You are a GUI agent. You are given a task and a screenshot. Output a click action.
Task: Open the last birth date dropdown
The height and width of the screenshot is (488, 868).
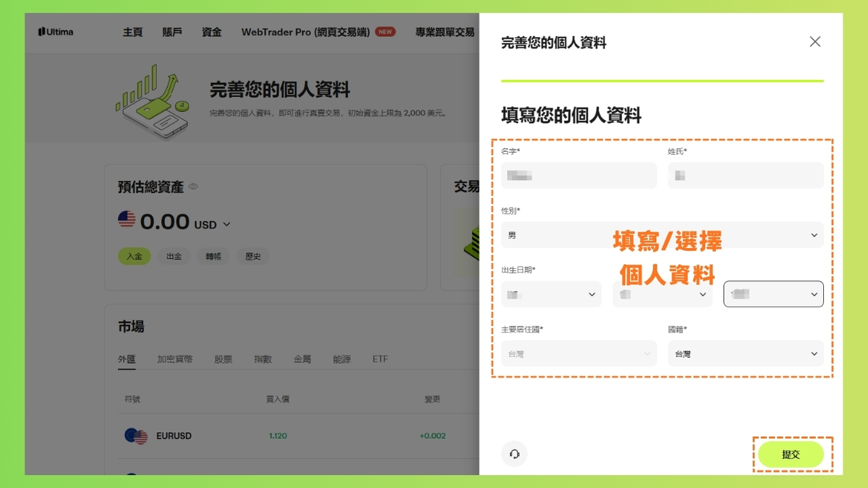[773, 294]
